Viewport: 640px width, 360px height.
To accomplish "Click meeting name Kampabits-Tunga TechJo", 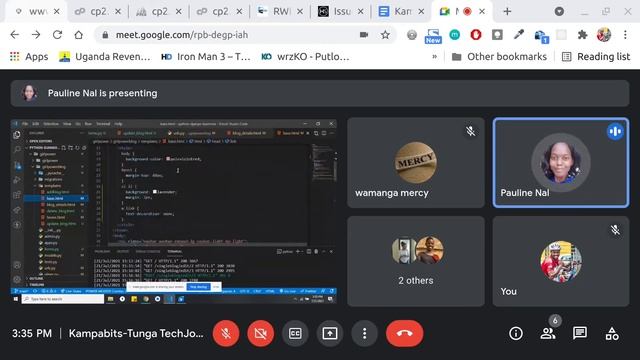I will pyautogui.click(x=136, y=333).
